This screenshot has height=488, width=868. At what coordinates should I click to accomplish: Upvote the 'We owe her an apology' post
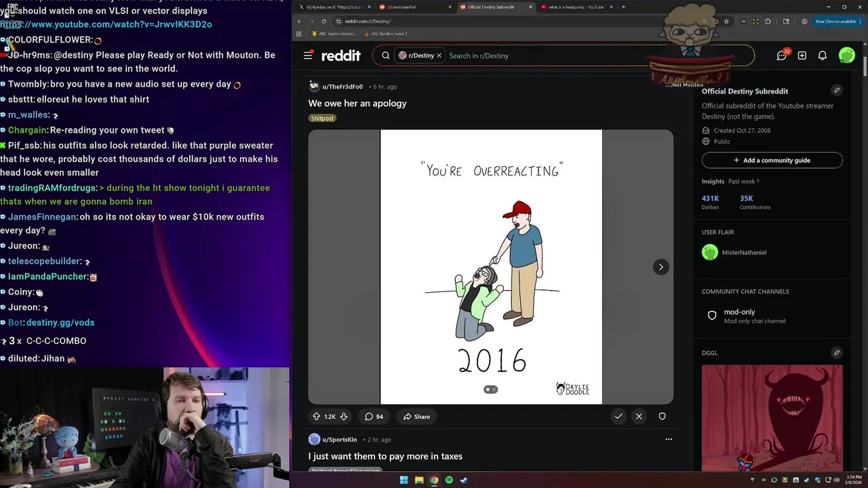click(316, 417)
